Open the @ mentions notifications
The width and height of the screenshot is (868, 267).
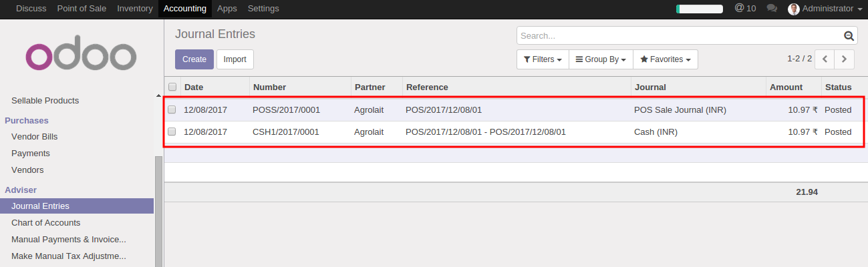(x=745, y=9)
